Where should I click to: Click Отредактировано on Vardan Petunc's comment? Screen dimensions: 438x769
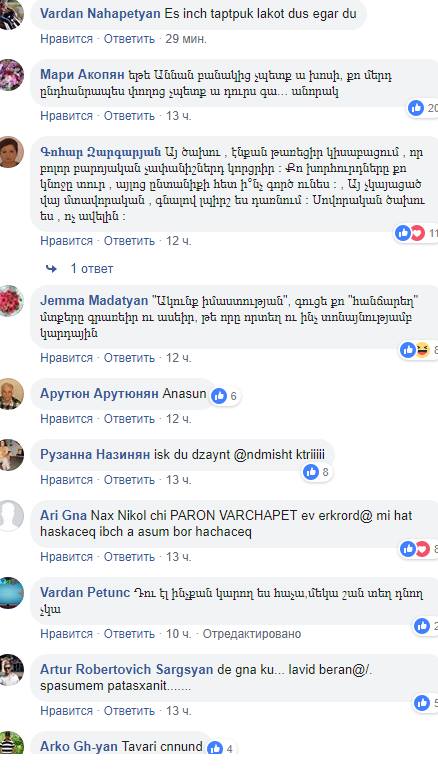point(252,634)
